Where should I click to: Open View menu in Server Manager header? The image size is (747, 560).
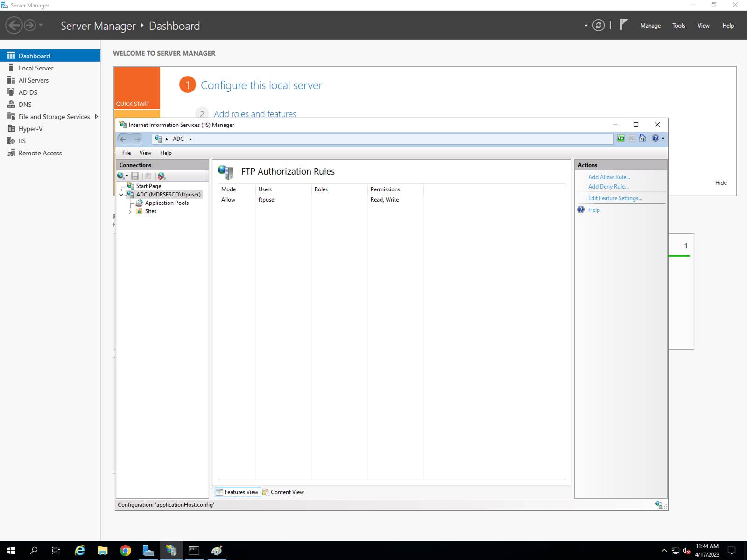click(704, 26)
